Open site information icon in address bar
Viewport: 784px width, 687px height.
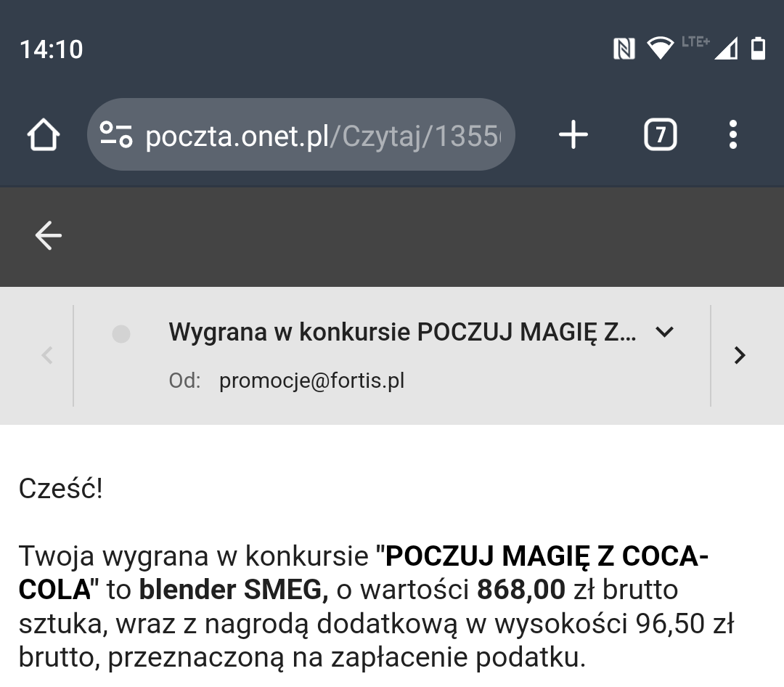[x=116, y=135]
